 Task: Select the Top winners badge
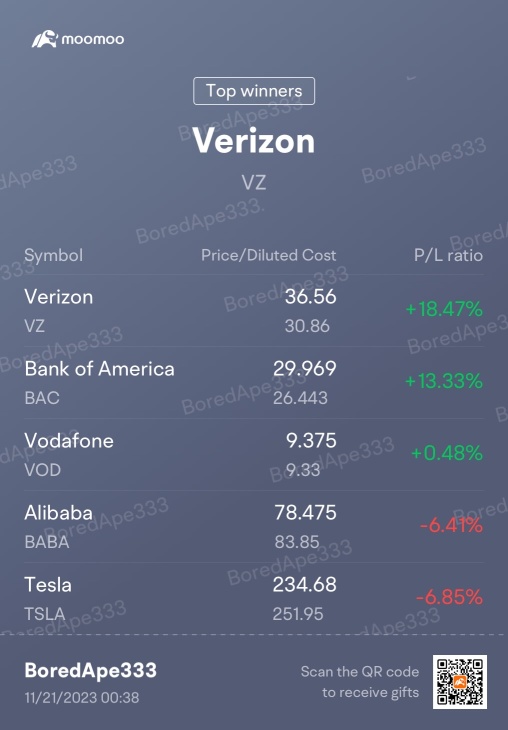(254, 91)
